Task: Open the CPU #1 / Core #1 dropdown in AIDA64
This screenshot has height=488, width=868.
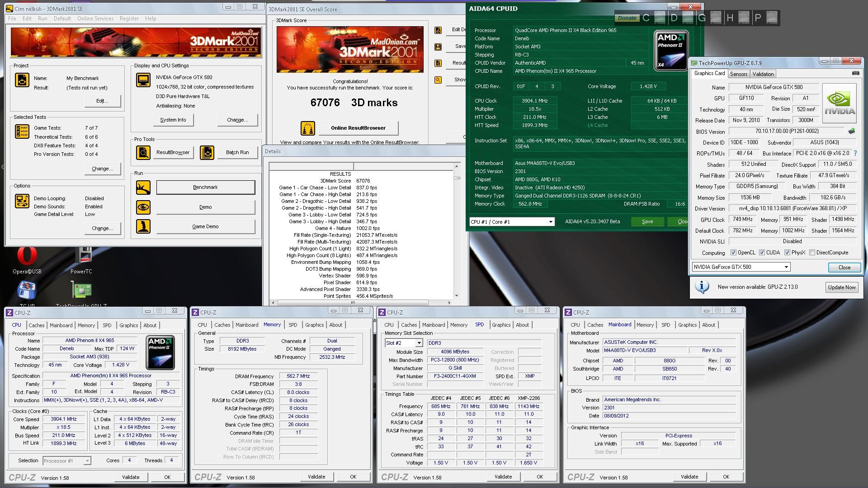Action: click(512, 222)
